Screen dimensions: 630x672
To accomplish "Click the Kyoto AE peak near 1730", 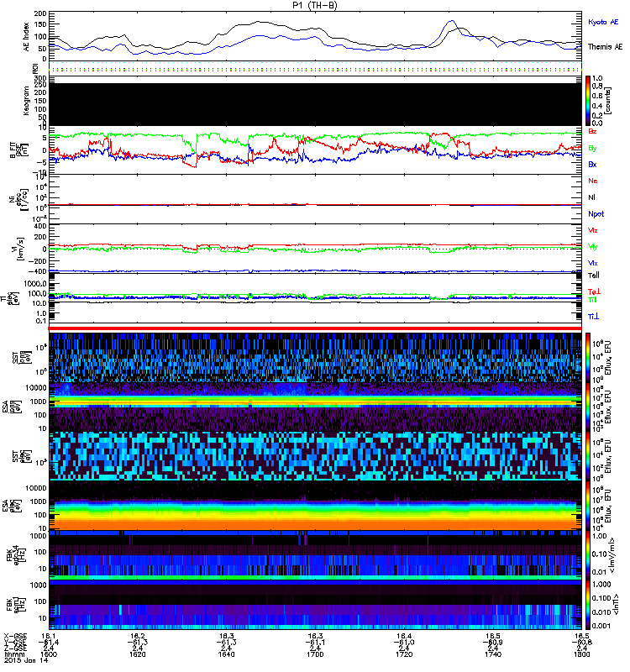I will click(x=452, y=21).
